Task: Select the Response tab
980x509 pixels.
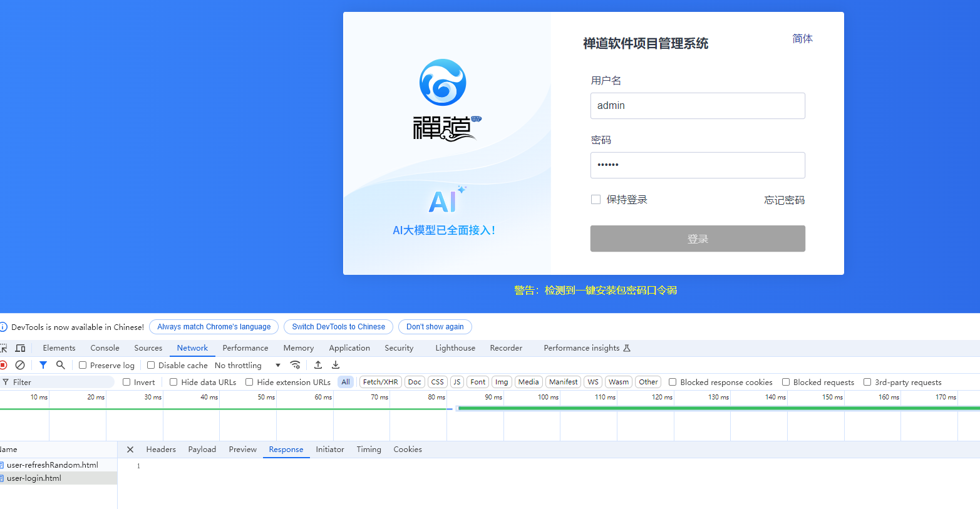Action: coord(286,450)
